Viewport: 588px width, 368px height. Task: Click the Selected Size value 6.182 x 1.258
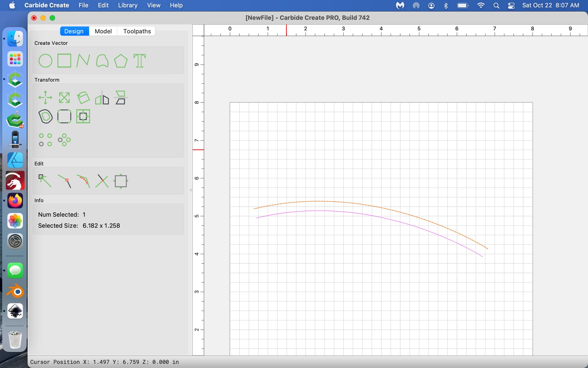point(101,226)
